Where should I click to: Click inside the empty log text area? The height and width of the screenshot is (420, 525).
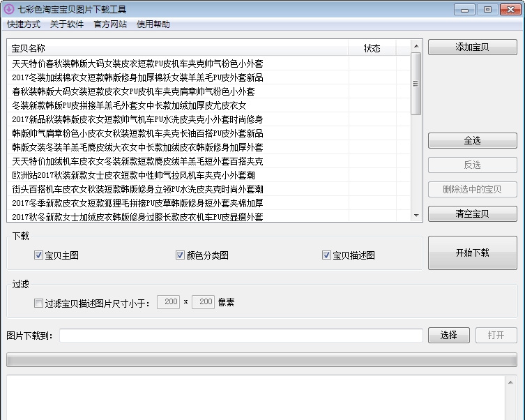pyautogui.click(x=256, y=398)
